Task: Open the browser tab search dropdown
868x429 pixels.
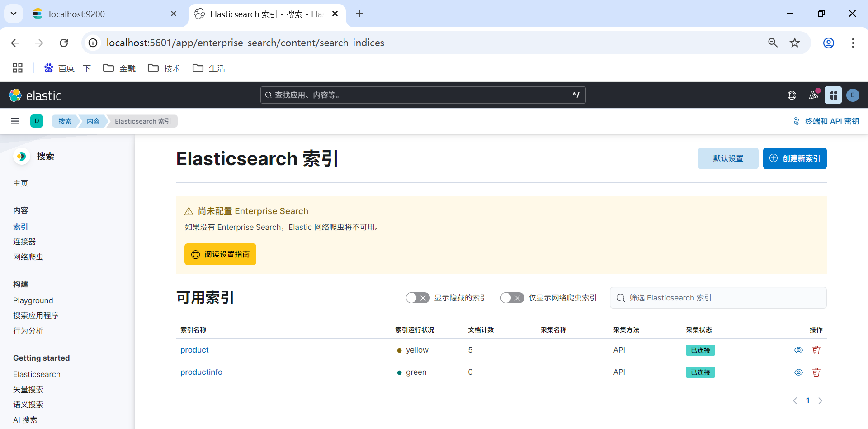Action: pos(14,14)
